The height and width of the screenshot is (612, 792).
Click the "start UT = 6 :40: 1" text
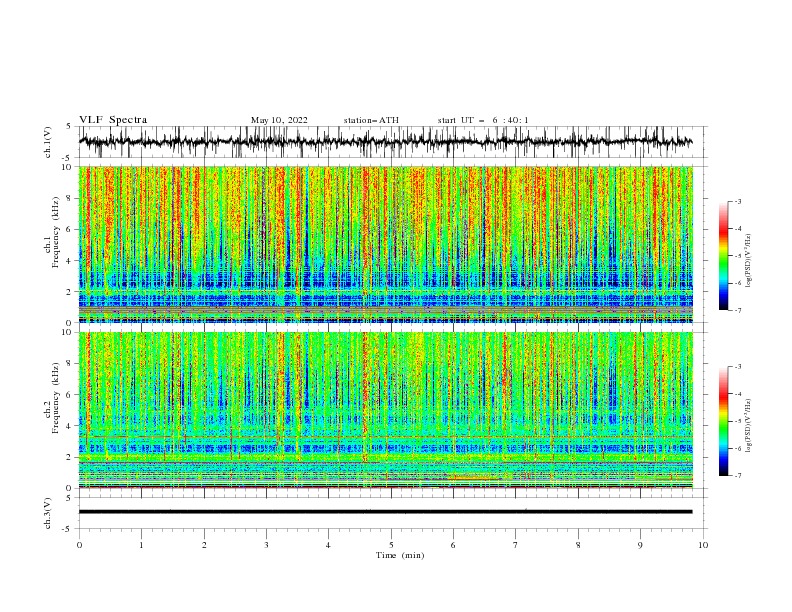(483, 120)
